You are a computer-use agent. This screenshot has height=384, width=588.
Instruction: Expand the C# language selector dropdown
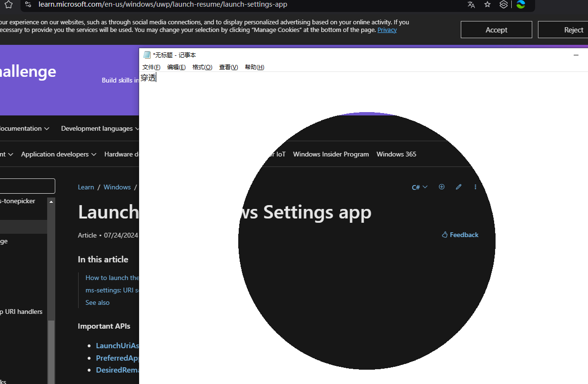(x=419, y=187)
